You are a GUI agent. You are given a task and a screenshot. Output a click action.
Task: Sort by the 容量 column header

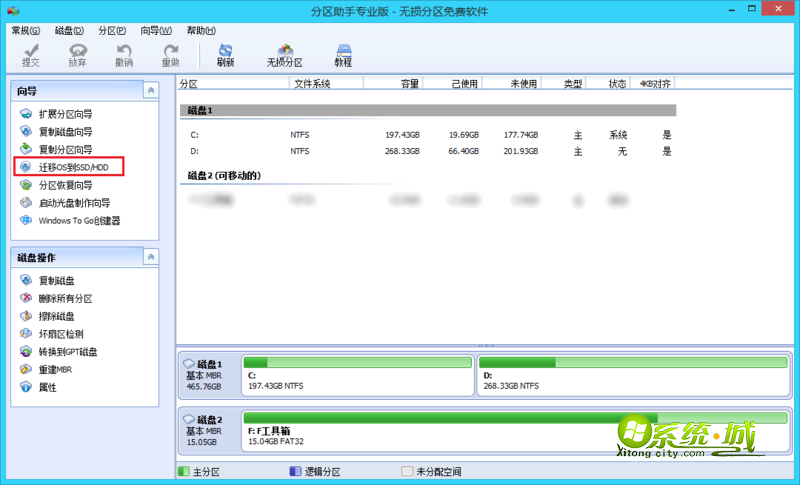pos(393,84)
